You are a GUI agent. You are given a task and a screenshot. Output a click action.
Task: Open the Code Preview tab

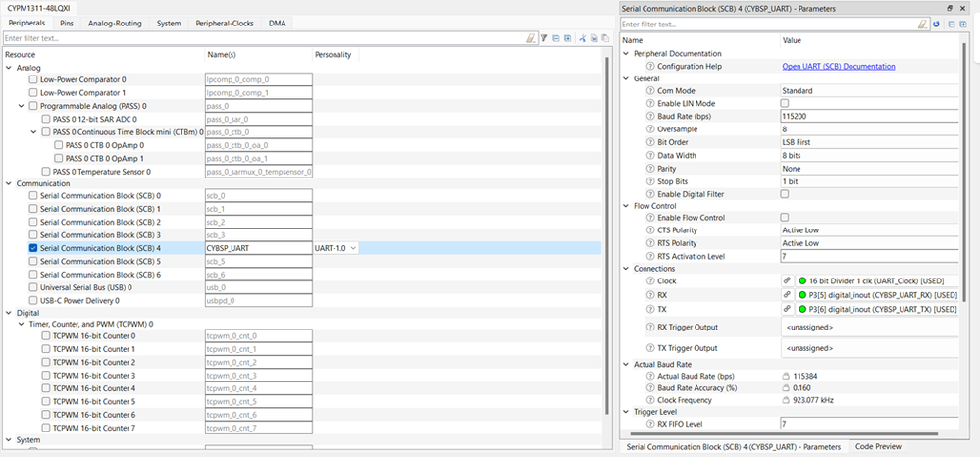[x=879, y=447]
